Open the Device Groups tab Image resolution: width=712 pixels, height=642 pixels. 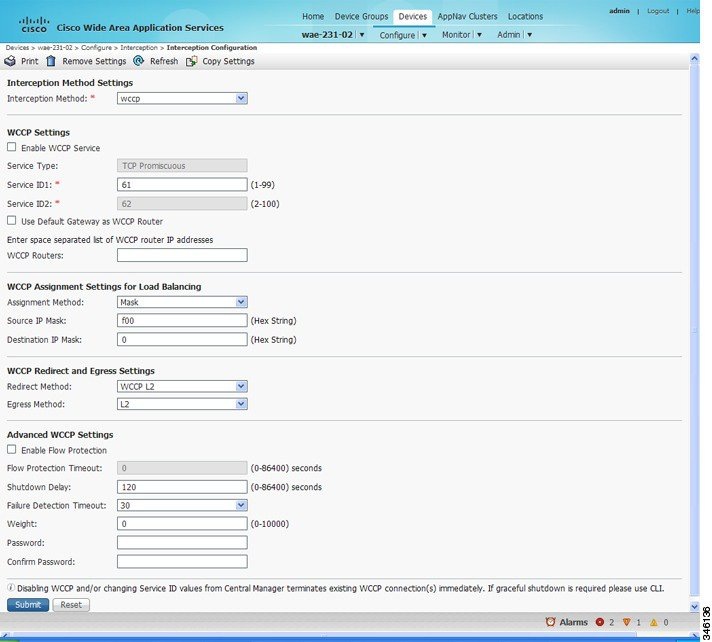(361, 16)
